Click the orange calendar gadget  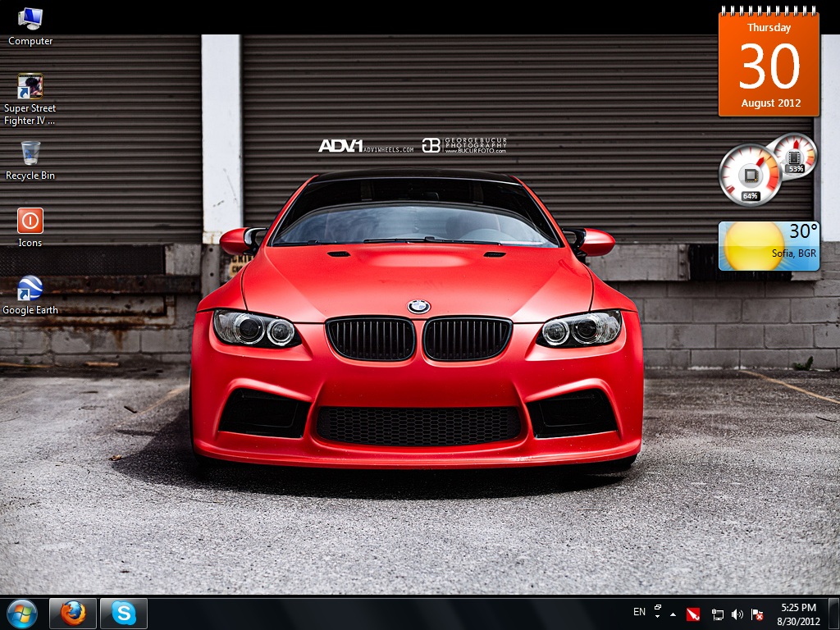pos(769,62)
